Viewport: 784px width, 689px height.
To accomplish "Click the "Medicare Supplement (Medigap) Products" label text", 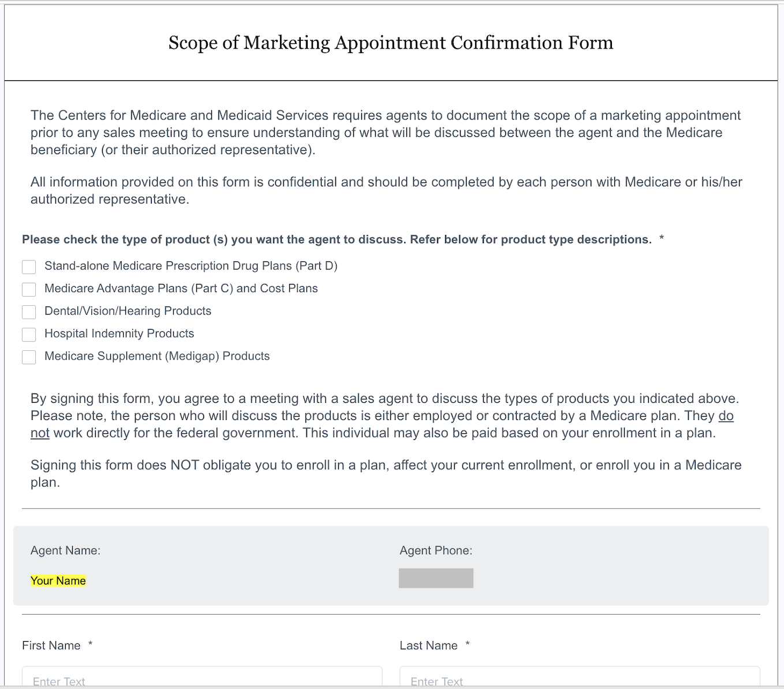I will tap(157, 356).
